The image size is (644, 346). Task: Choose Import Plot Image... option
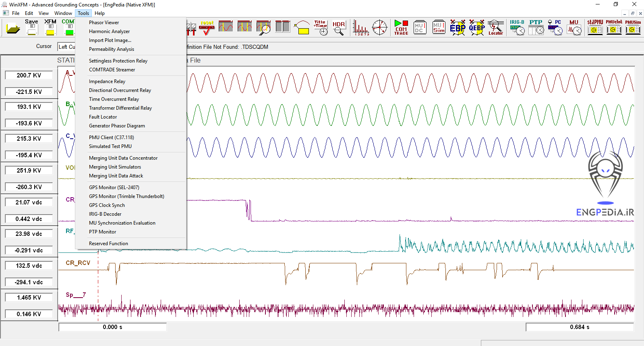tap(130, 40)
